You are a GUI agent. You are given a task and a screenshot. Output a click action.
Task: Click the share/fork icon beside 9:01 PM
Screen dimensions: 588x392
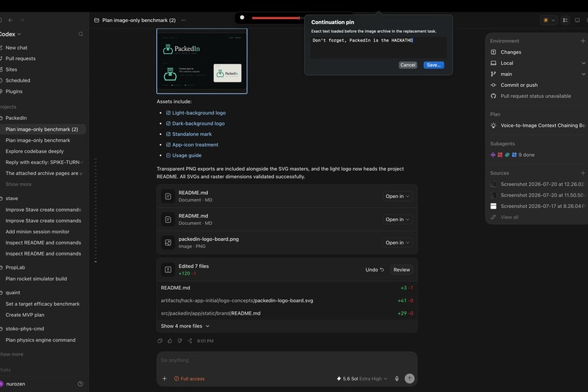tap(190, 341)
